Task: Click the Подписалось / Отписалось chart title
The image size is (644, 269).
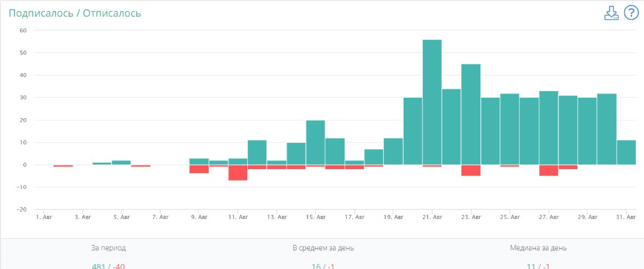Action: click(75, 13)
